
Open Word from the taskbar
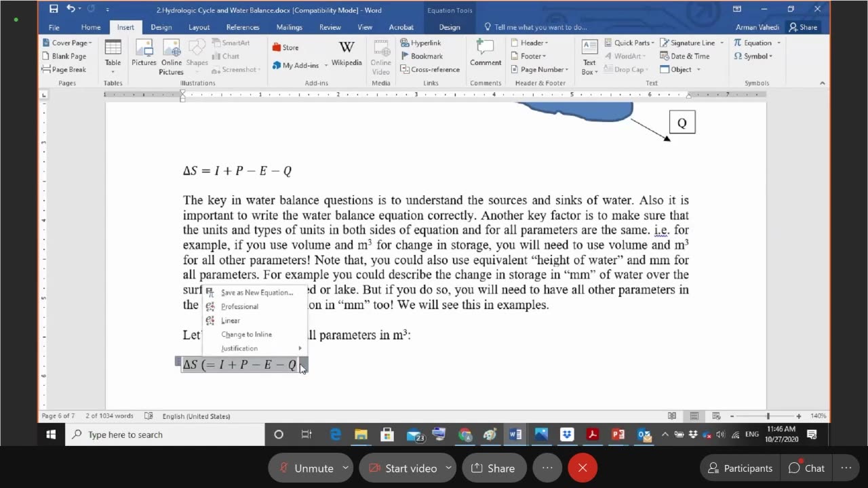pos(515,434)
